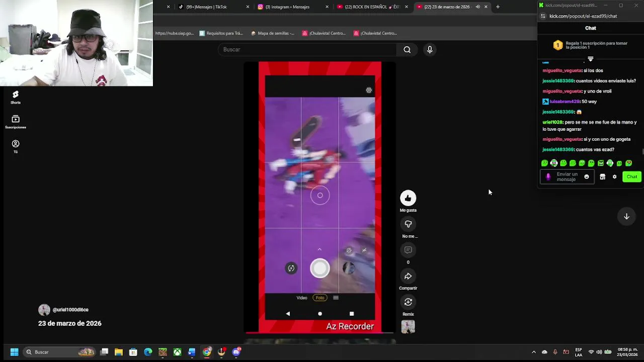Close the ROCK EN ESPAÑOL tab

pos(407,7)
